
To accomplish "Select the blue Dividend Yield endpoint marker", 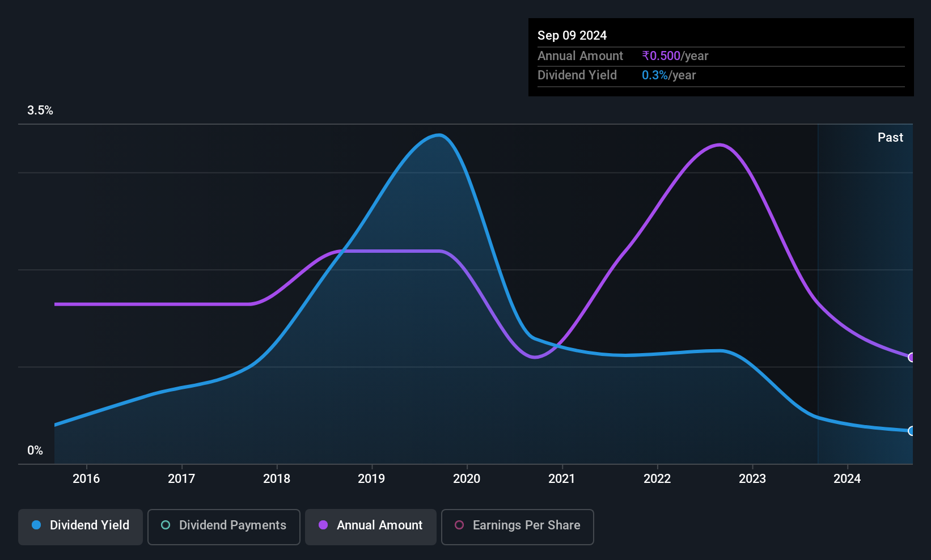I will click(x=911, y=431).
